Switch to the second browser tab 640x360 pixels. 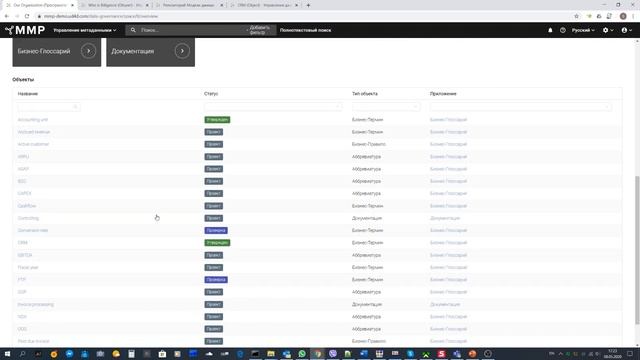point(114,5)
